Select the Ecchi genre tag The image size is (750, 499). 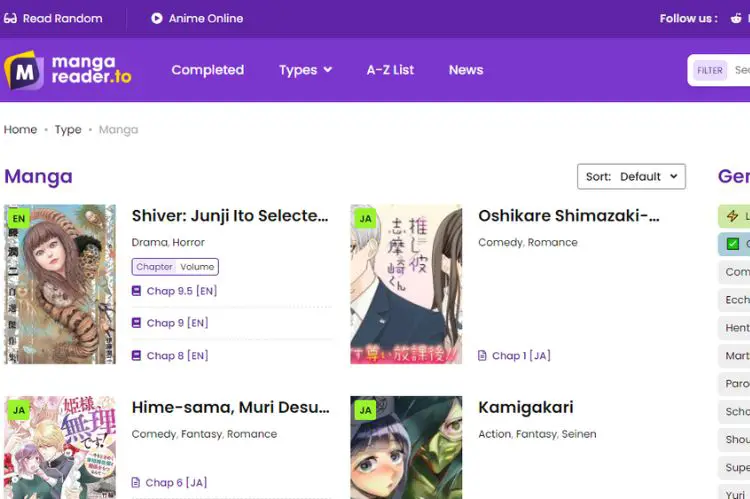tap(735, 300)
